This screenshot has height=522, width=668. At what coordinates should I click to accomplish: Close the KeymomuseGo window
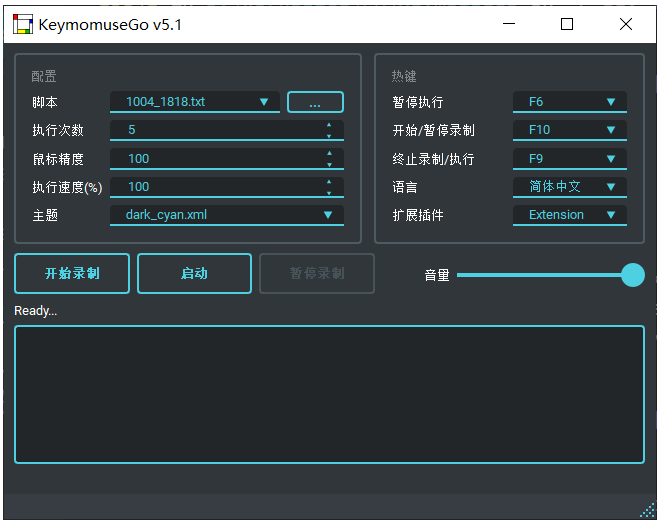click(625, 24)
